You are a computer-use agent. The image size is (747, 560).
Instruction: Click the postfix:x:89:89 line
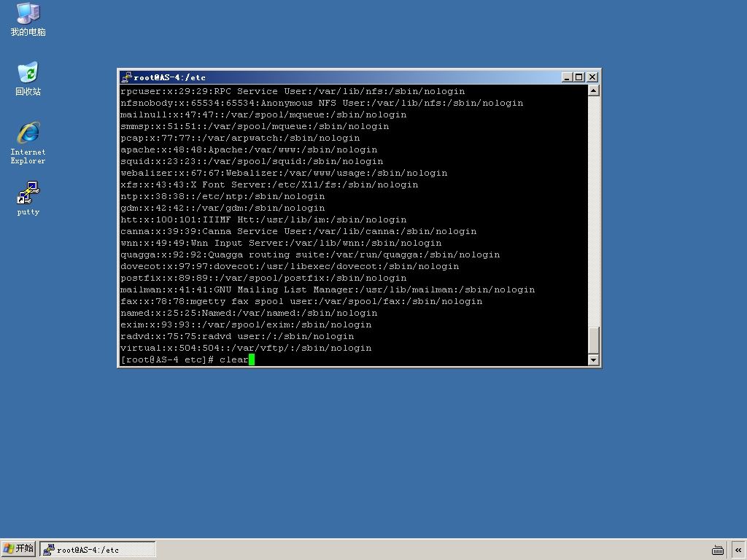tap(263, 278)
